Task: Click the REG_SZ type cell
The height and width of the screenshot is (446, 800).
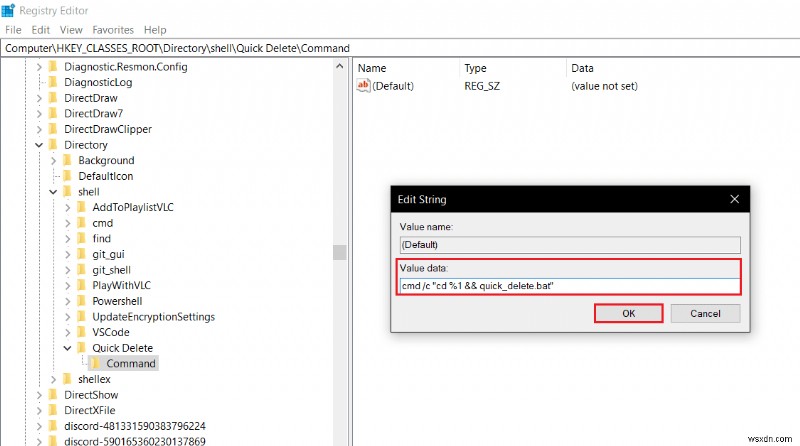Action: coord(482,86)
